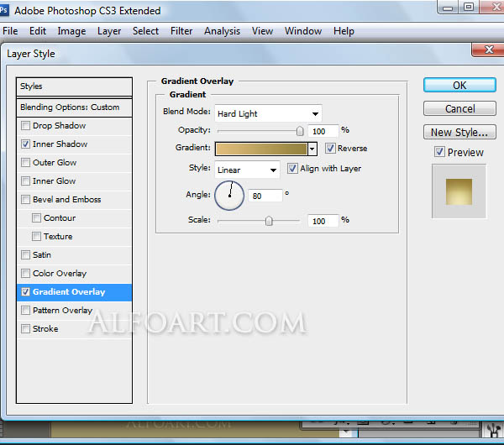504x445 pixels.
Task: Click the Cancel button
Action: pos(459,108)
